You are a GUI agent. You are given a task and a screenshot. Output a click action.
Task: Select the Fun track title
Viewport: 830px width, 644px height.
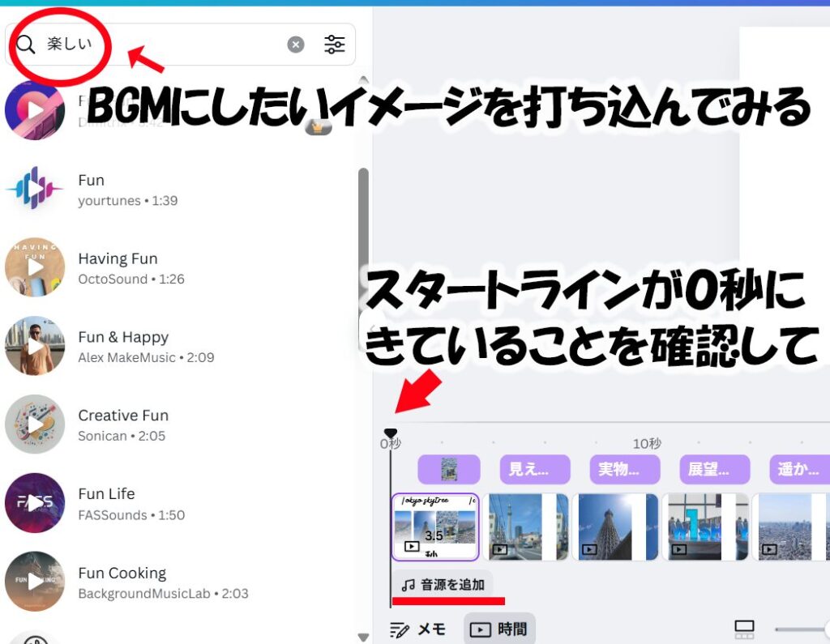point(91,181)
